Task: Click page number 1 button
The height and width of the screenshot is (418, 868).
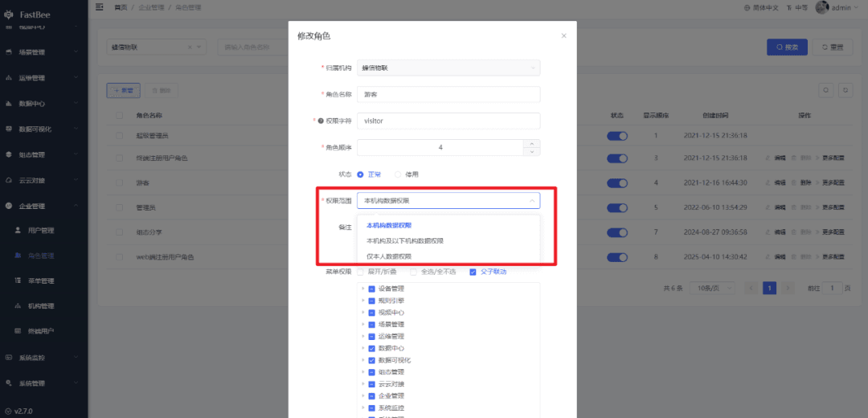Action: click(x=769, y=288)
